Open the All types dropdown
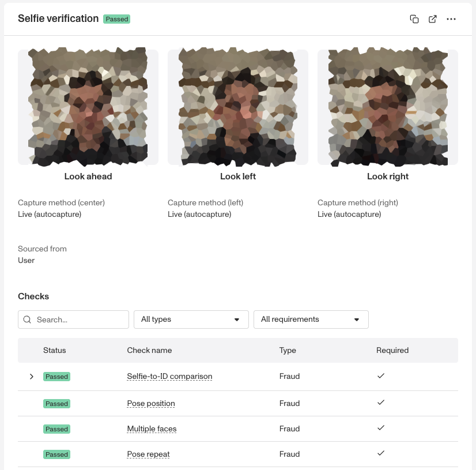The image size is (476, 470). click(x=191, y=319)
